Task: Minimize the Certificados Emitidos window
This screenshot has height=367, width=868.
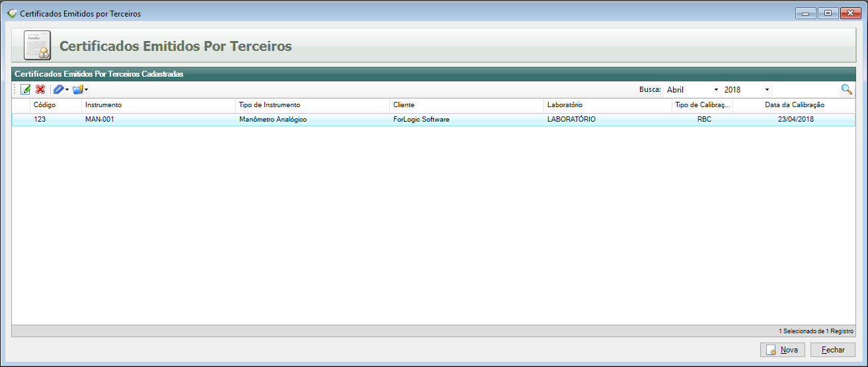Action: 805,13
